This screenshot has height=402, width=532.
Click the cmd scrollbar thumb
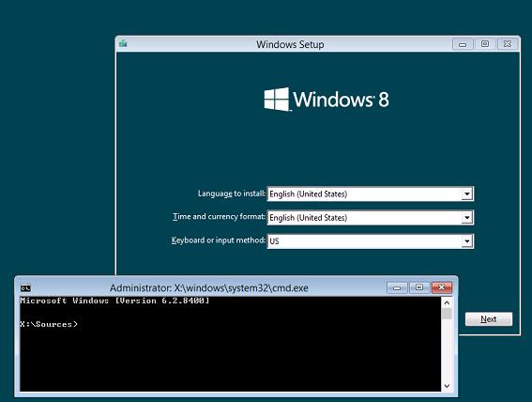coord(447,314)
